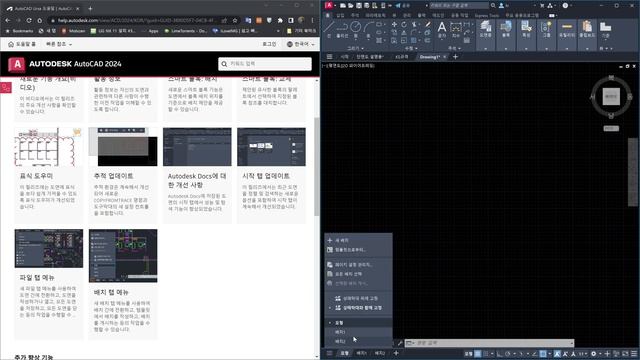Select the Text (A) annotation tool
This screenshot has height=360, width=640.
pyautogui.click(x=442, y=29)
